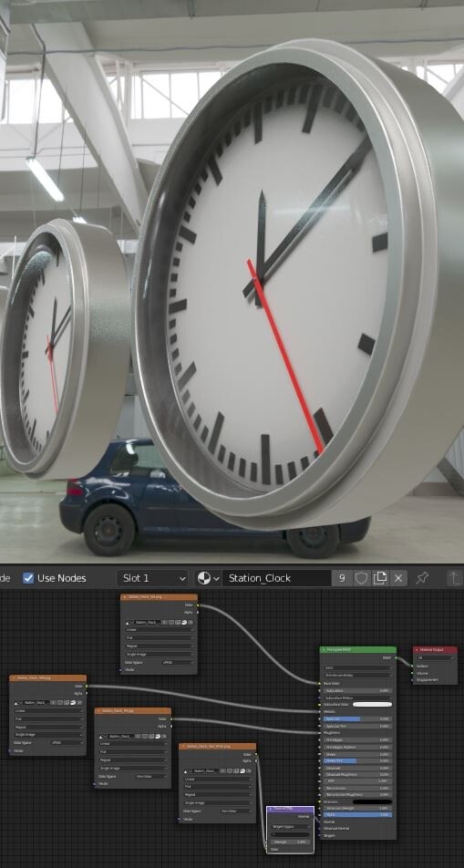The image size is (464, 868).
Task: Click the new material duplicate icon
Action: (380, 578)
